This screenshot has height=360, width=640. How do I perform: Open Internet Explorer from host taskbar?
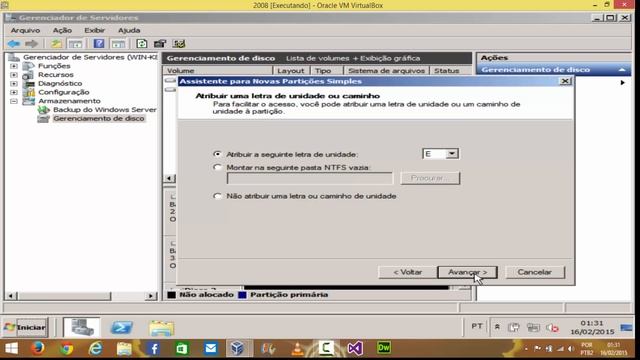pos(96,348)
